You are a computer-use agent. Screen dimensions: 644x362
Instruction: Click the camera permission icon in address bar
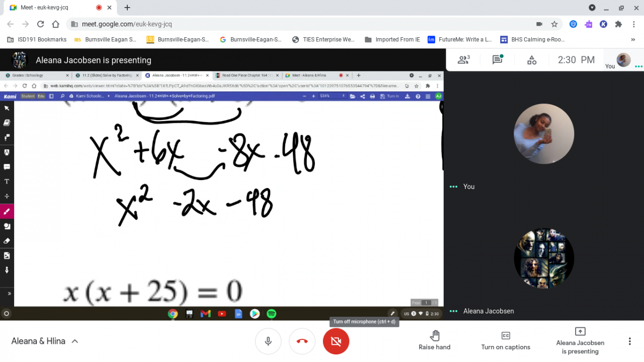(539, 24)
